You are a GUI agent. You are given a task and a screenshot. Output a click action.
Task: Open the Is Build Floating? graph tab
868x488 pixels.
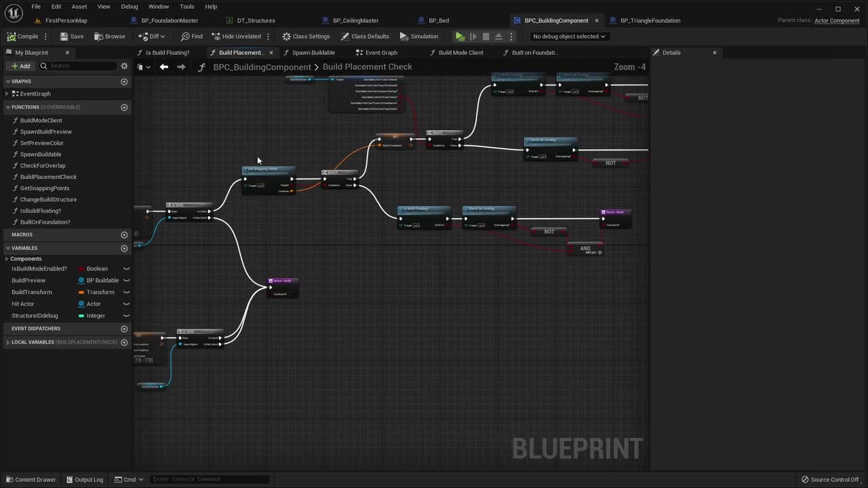[x=167, y=52]
